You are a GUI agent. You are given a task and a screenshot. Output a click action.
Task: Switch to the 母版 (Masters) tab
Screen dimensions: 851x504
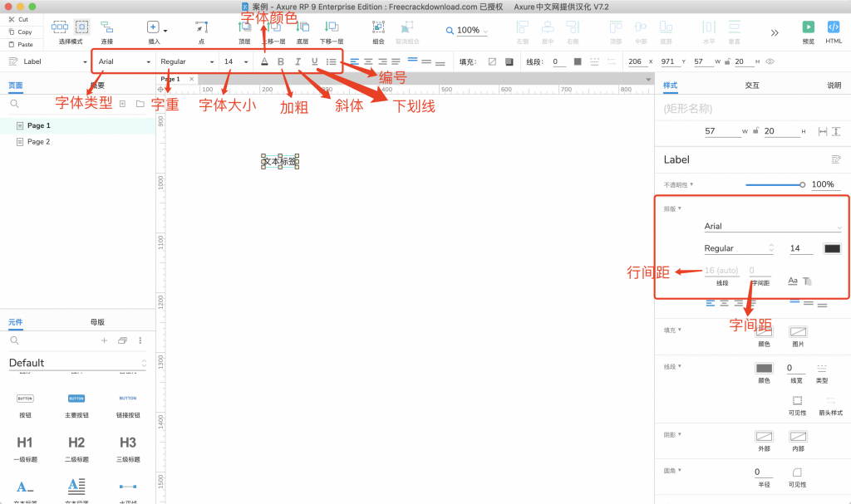tap(97, 321)
